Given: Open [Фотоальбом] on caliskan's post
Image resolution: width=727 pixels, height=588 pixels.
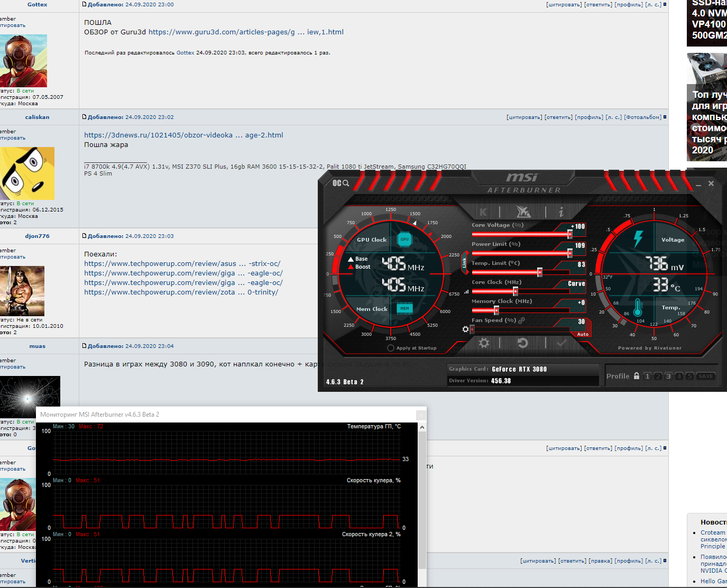Looking at the screenshot, I should (x=642, y=117).
